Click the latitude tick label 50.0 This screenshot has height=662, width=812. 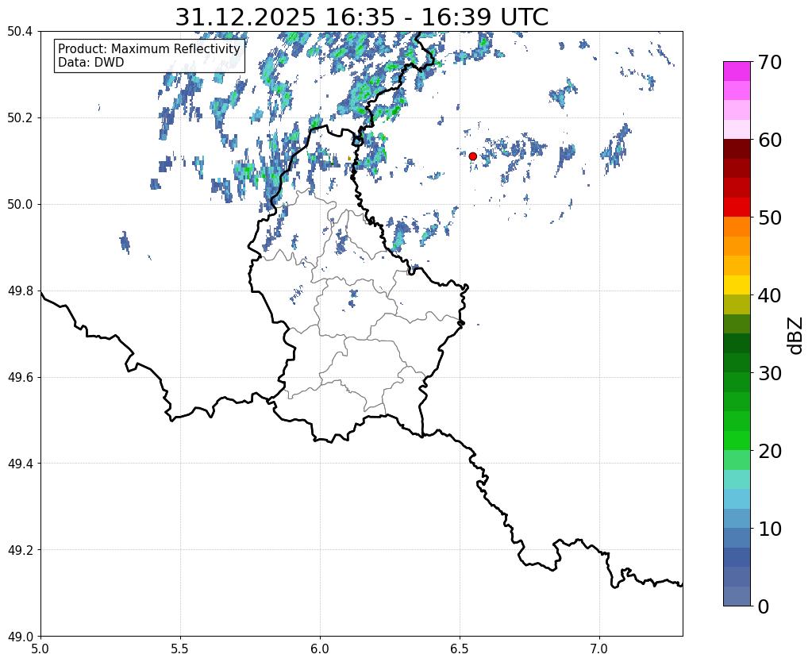click(20, 205)
